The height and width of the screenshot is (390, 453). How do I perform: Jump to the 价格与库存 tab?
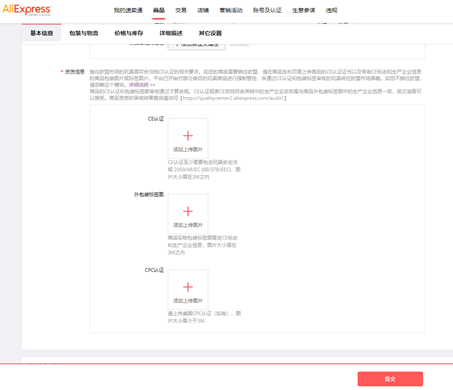pos(129,33)
